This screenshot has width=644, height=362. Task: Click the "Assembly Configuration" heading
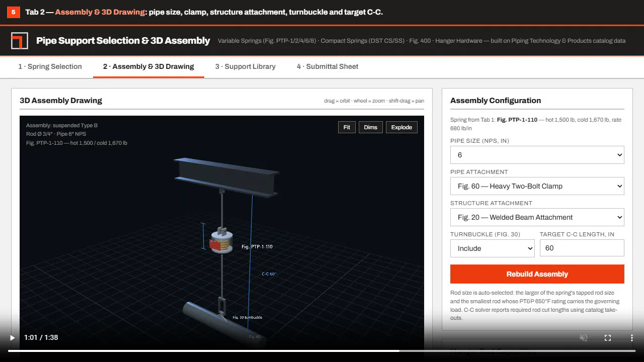[496, 101]
